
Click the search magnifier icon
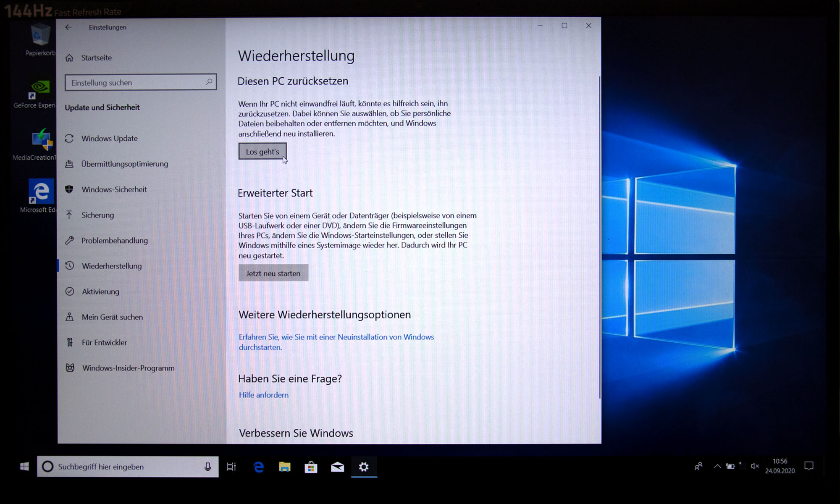point(209,82)
